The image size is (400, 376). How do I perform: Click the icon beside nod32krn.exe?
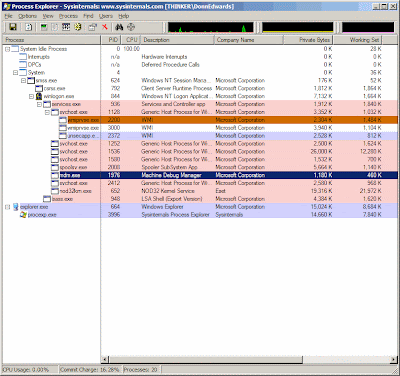(55, 191)
